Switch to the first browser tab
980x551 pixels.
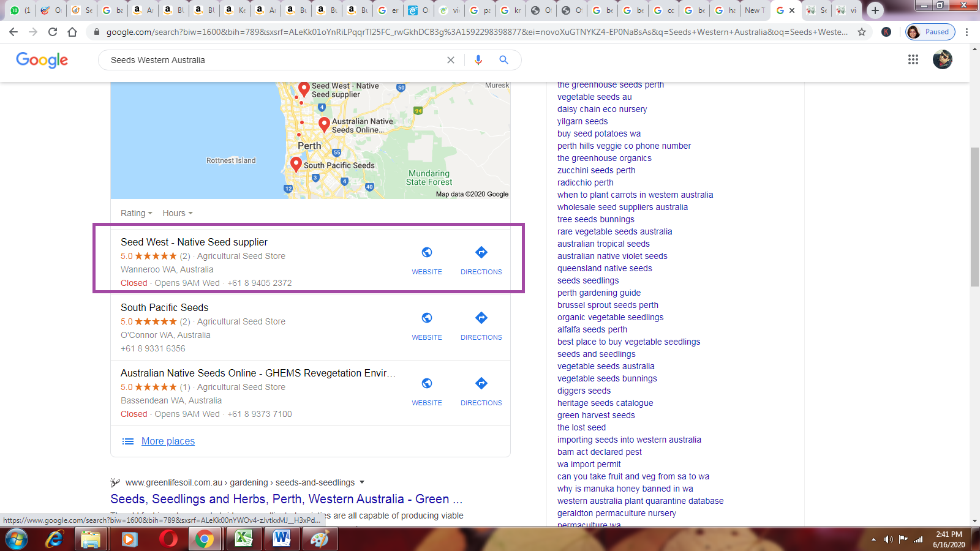[20, 10]
